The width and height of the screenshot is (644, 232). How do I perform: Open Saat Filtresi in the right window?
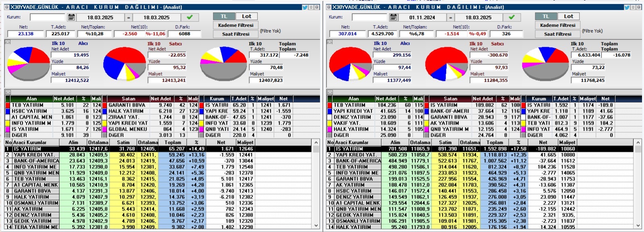click(x=558, y=34)
